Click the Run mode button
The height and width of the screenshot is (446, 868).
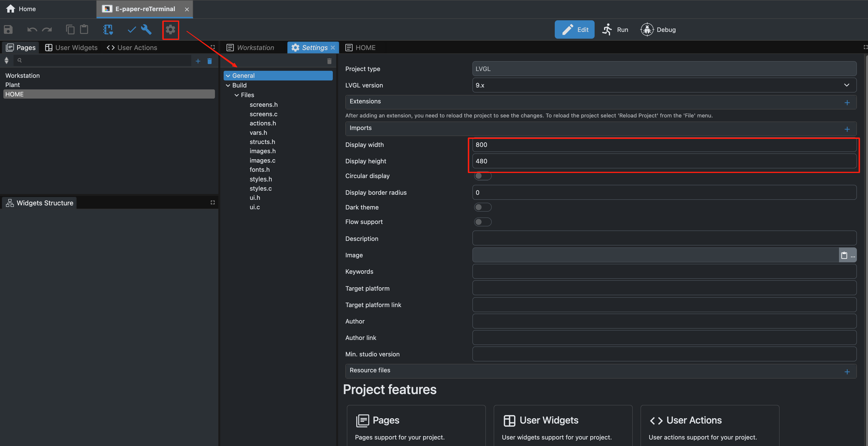tap(615, 30)
